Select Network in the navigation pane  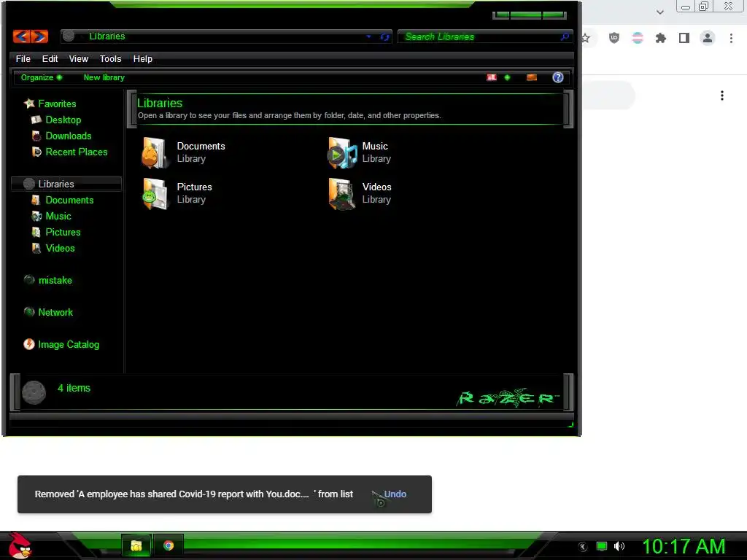pos(55,312)
